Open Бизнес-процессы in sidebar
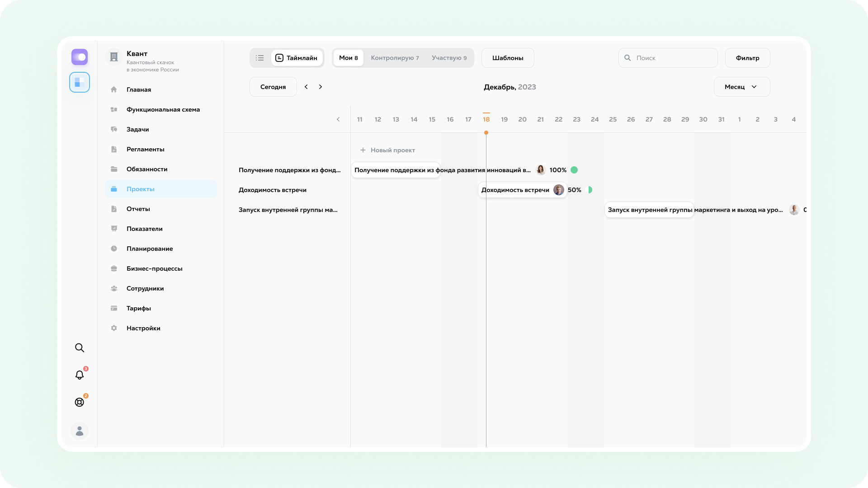 click(154, 268)
